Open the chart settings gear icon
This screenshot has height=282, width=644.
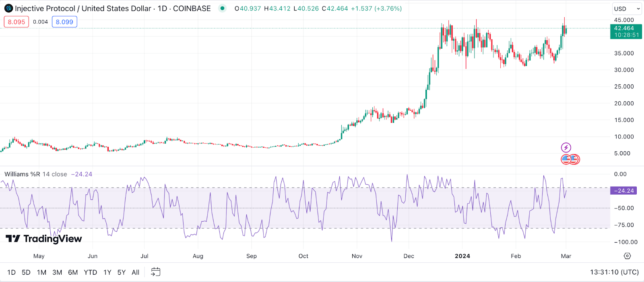627,256
